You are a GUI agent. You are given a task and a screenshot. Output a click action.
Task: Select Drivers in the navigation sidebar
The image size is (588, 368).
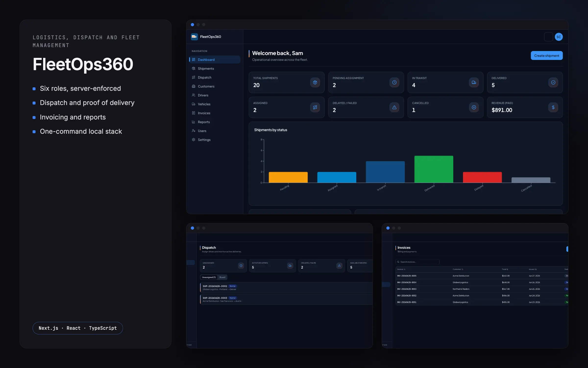(x=215, y=95)
